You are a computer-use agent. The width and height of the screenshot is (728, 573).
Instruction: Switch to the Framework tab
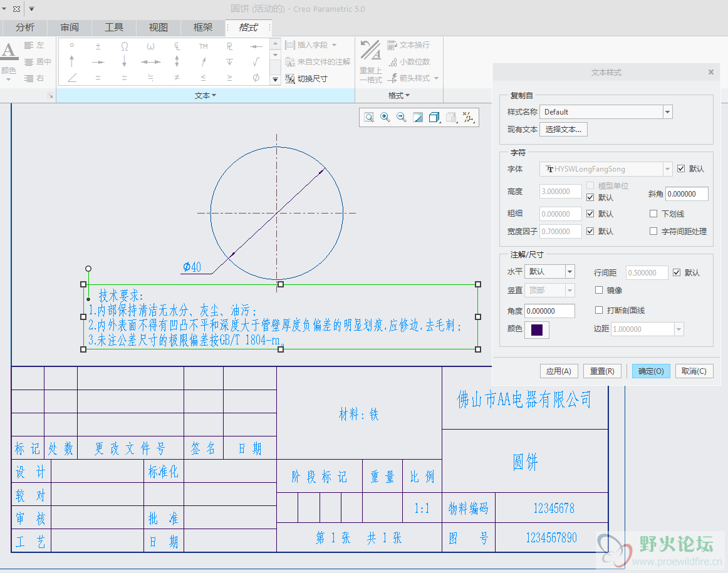point(203,28)
